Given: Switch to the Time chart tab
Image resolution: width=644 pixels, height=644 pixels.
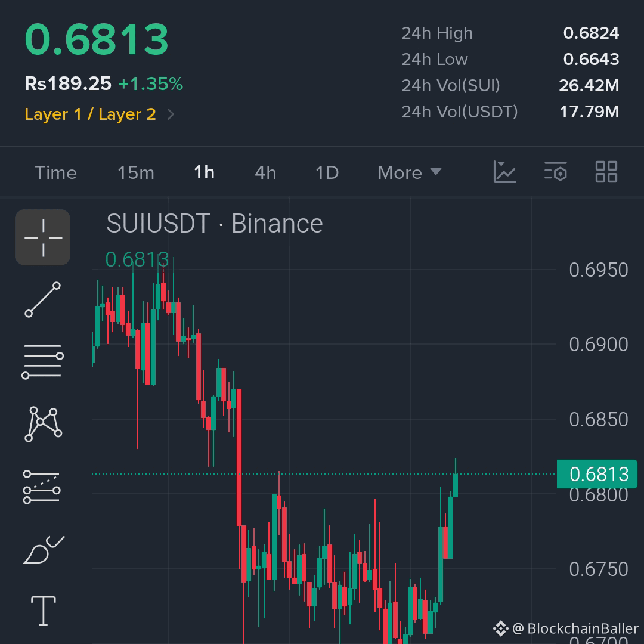Looking at the screenshot, I should click(56, 172).
